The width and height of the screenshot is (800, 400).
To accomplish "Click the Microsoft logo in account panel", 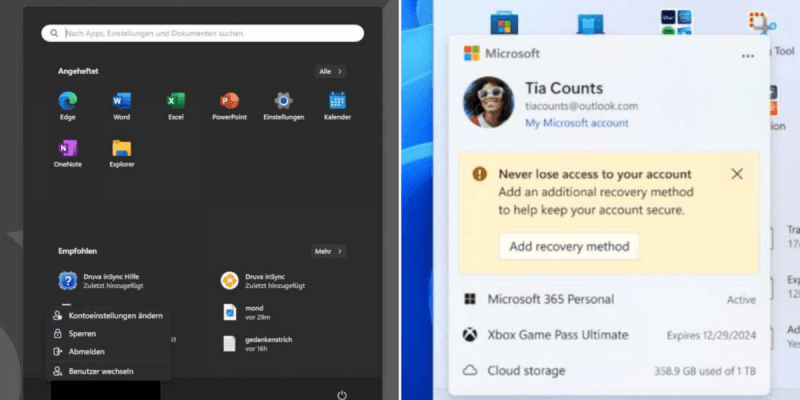I will click(471, 53).
